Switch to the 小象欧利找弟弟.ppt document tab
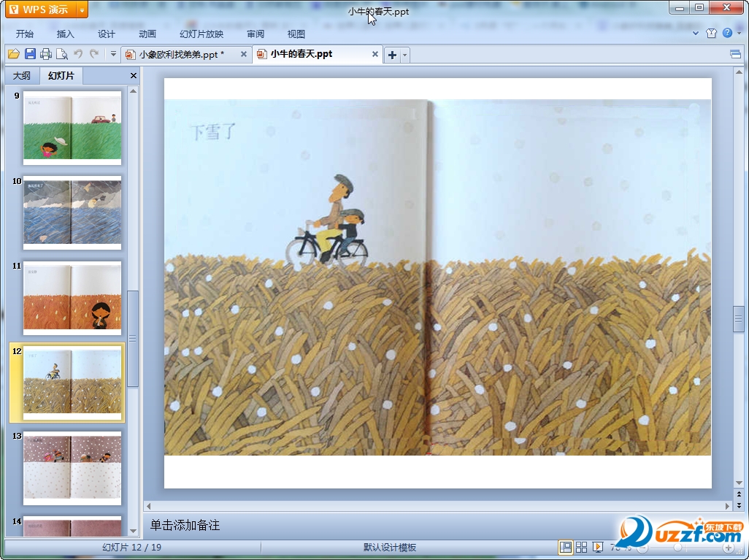The height and width of the screenshot is (560, 749). click(182, 55)
